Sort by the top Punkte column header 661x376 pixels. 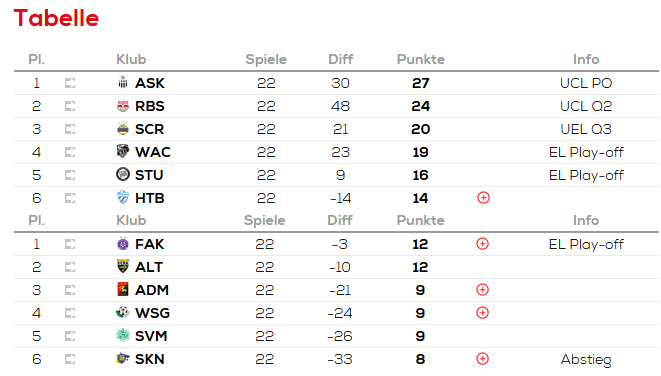click(x=421, y=59)
